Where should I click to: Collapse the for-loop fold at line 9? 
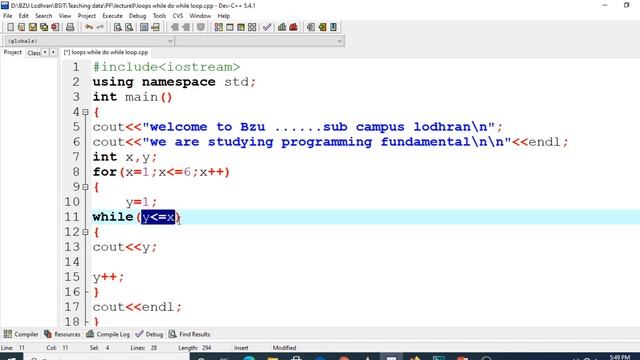pyautogui.click(x=85, y=187)
